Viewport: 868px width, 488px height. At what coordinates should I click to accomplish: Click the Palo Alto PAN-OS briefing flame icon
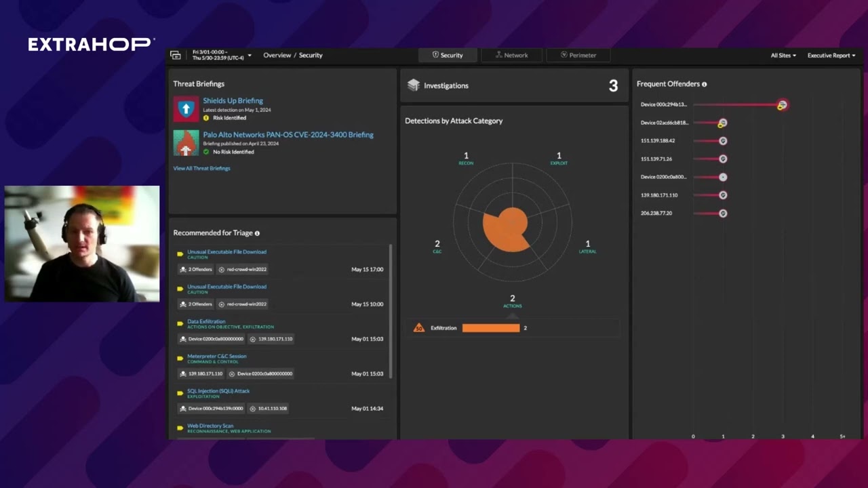pos(186,142)
